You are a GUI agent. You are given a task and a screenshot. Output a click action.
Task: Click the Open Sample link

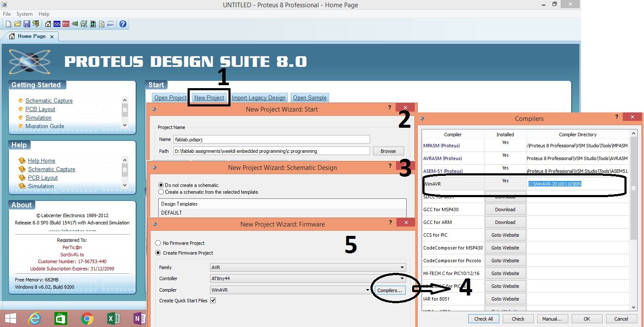(310, 98)
